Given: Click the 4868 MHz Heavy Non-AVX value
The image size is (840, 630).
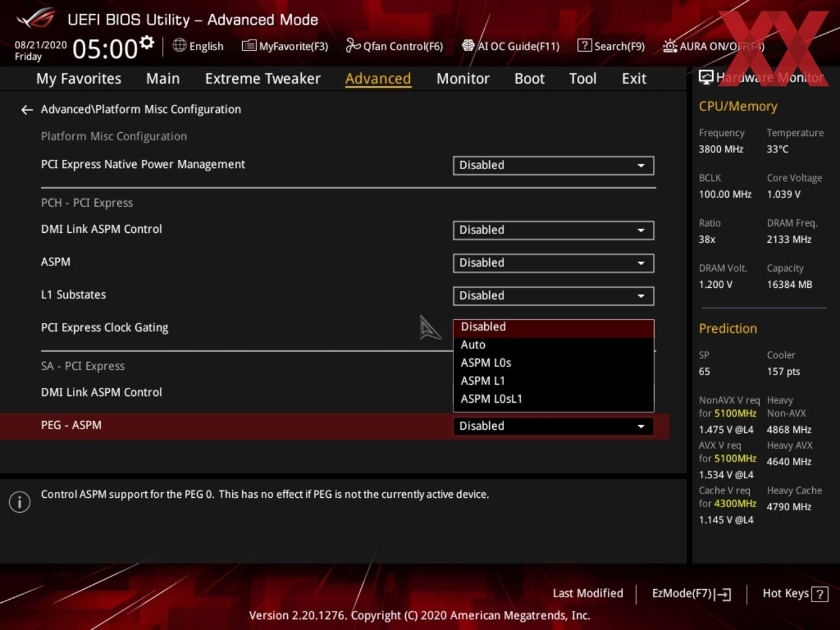Looking at the screenshot, I should tap(789, 430).
